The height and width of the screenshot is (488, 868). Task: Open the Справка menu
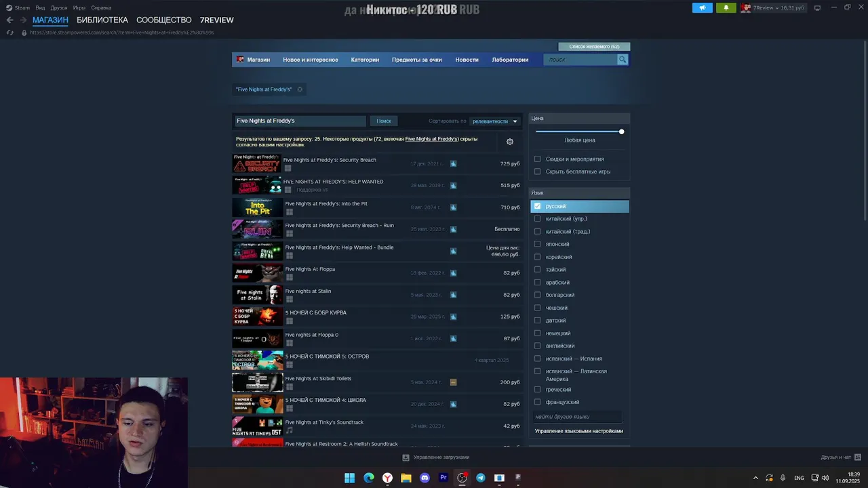[101, 7]
